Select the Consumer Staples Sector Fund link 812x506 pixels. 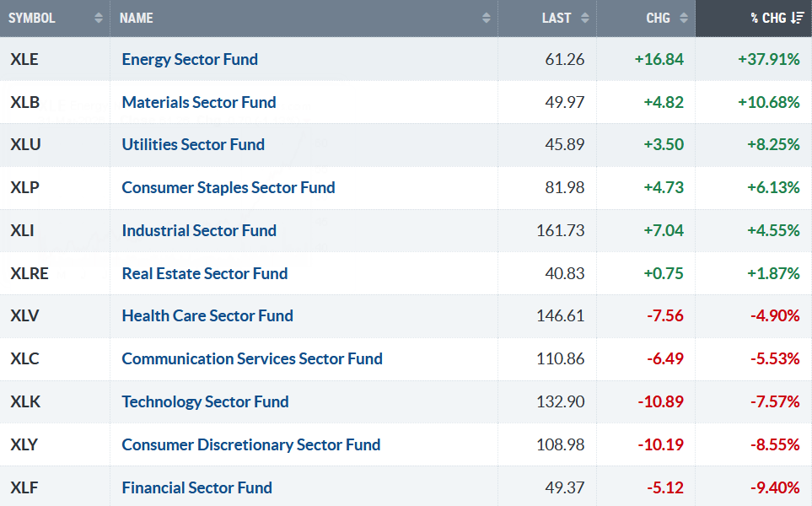229,187
